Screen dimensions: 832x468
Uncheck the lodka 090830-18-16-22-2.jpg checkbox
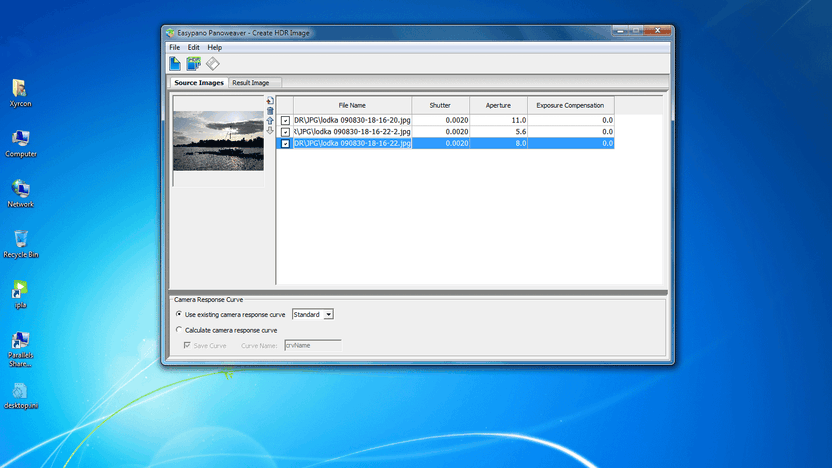(x=285, y=132)
